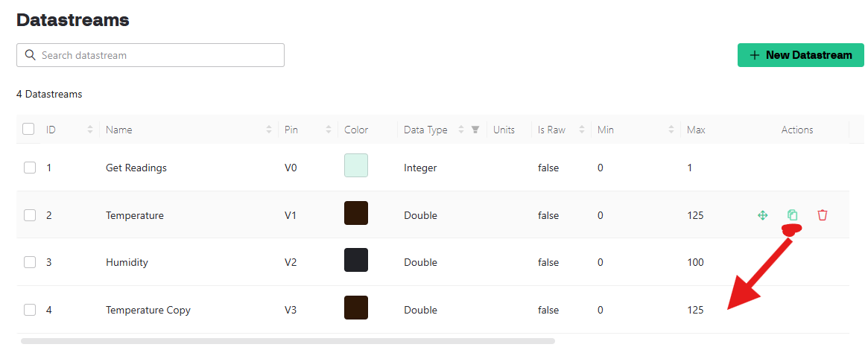Delete the Temperature datastream using the trash icon

click(822, 214)
